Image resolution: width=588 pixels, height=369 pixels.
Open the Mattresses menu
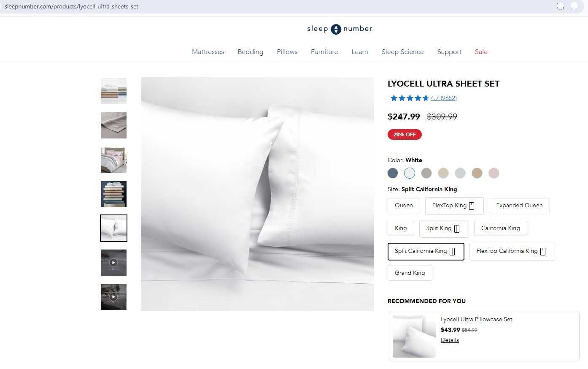[x=208, y=52]
